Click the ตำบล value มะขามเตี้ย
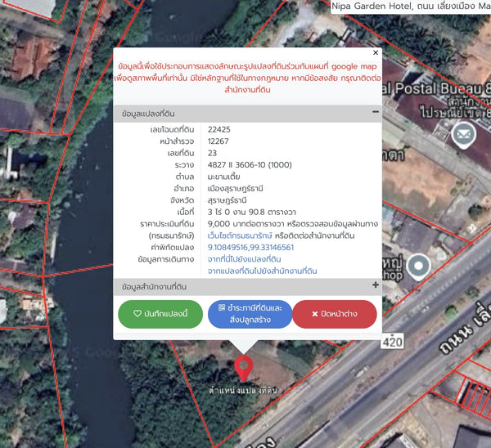Image resolution: width=491 pixels, height=448 pixels. click(x=223, y=177)
